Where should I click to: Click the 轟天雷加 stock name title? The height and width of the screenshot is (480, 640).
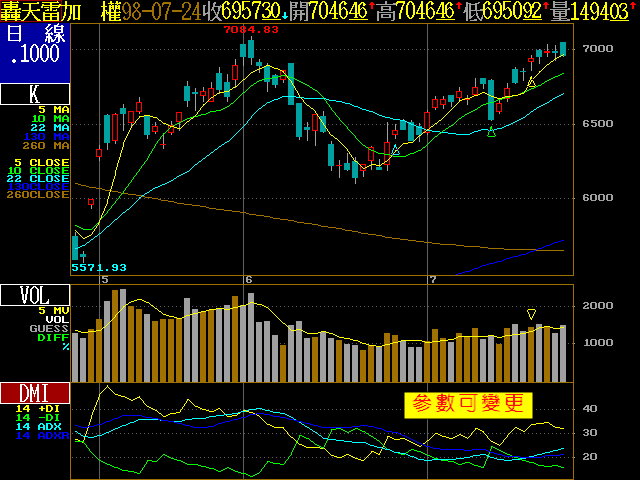pos(40,11)
